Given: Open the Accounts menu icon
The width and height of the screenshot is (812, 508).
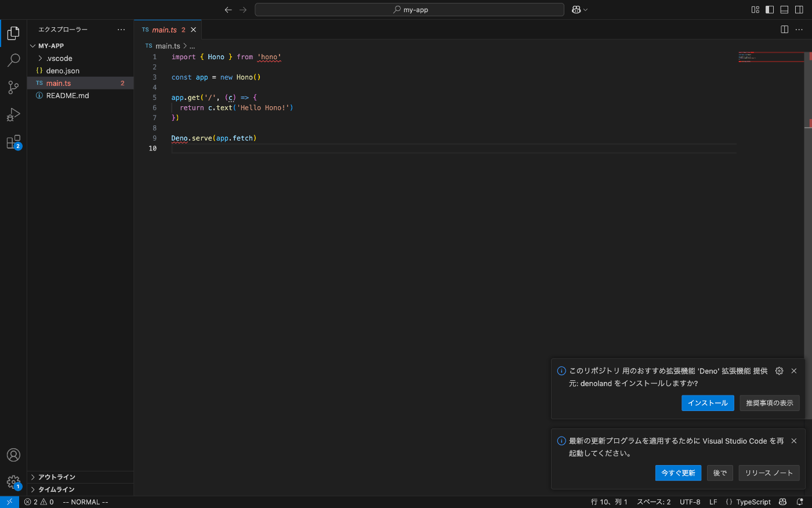Looking at the screenshot, I should tap(13, 455).
